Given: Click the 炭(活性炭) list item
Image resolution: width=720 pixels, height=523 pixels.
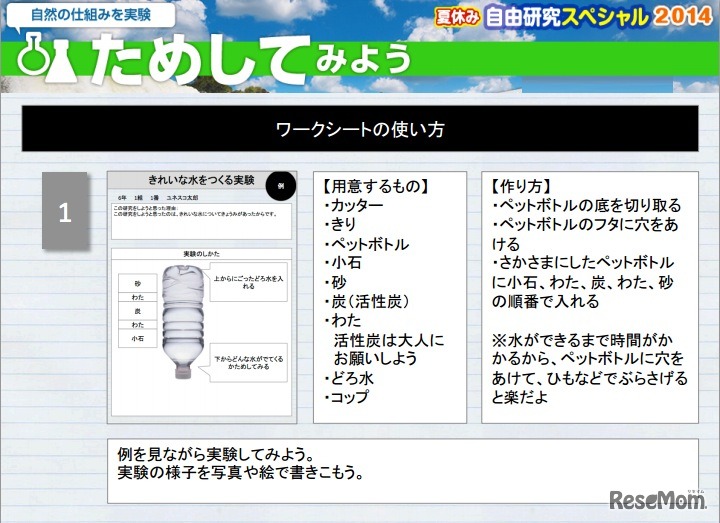Looking at the screenshot, I should coord(366,301).
